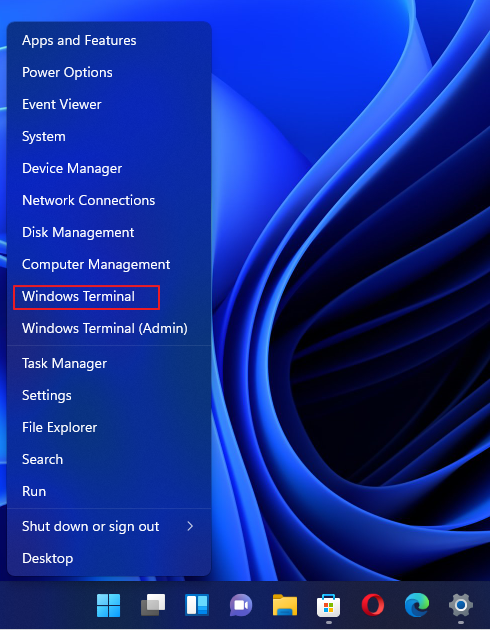Open Microsoft Store from taskbar
This screenshot has width=490, height=630.
click(329, 605)
